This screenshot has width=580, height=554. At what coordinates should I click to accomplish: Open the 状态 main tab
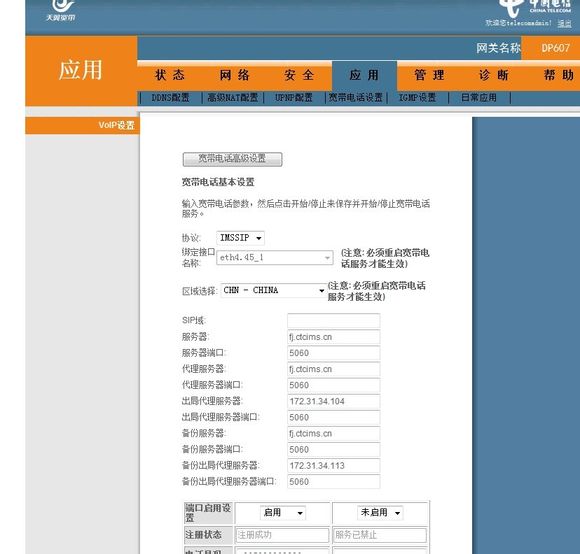pos(170,75)
